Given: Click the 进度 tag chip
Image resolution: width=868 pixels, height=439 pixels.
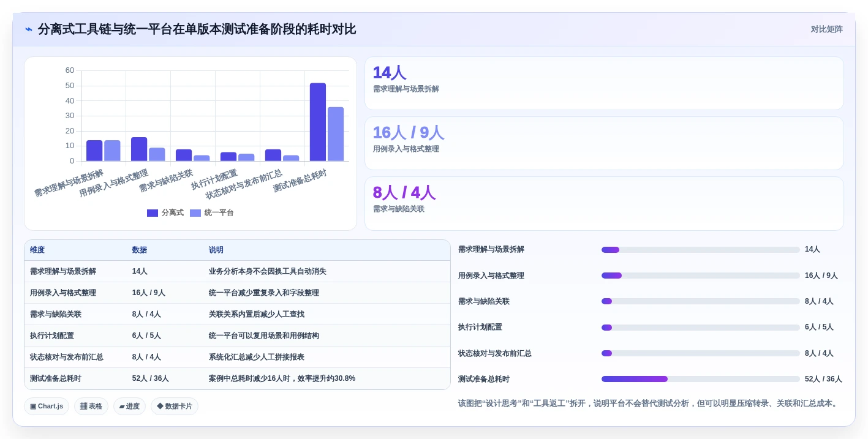Looking at the screenshot, I should point(129,407).
